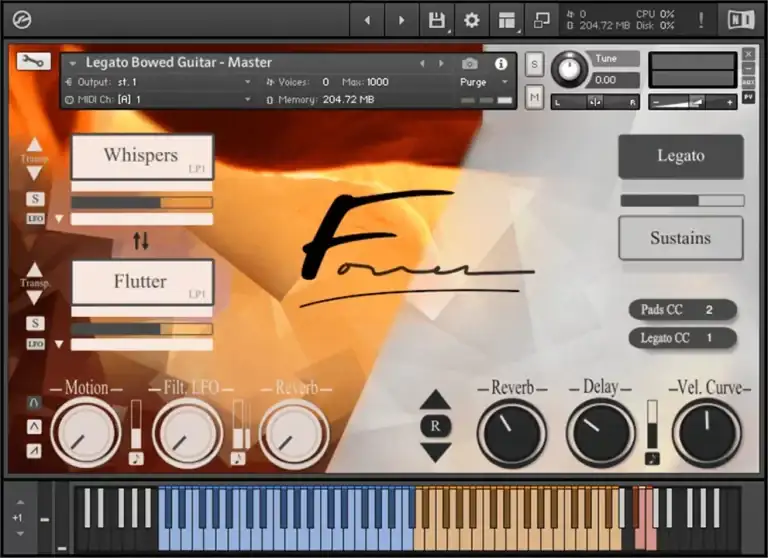768x558 pixels.
Task: Select previous instrument with header left arrow
Action: 422,64
